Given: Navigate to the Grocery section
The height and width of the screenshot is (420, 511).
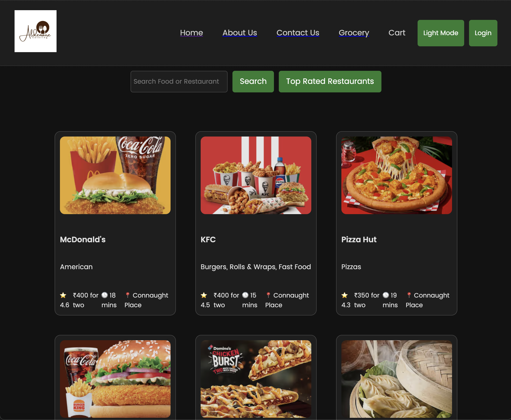Looking at the screenshot, I should pyautogui.click(x=354, y=33).
